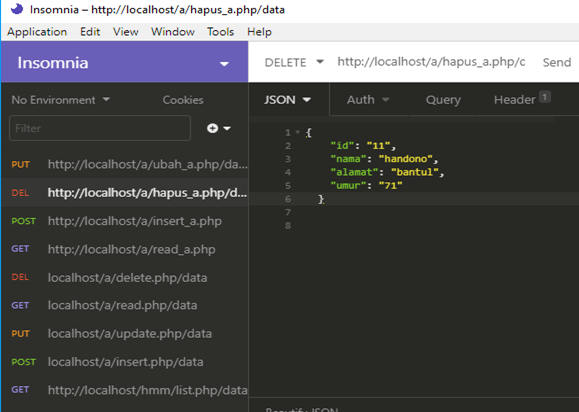The image size is (579, 412).
Task: Open the Tools menu
Action: pos(220,32)
